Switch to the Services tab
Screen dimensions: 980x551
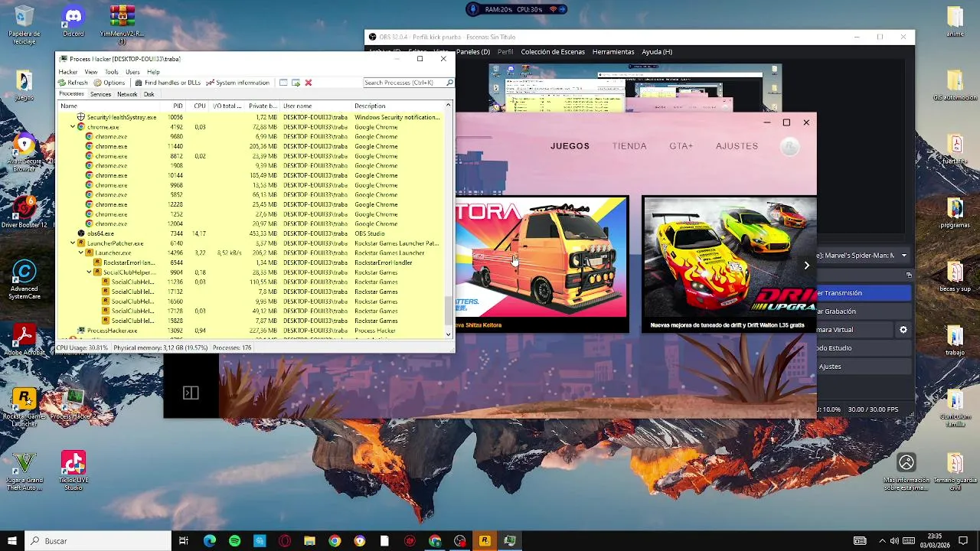[100, 94]
